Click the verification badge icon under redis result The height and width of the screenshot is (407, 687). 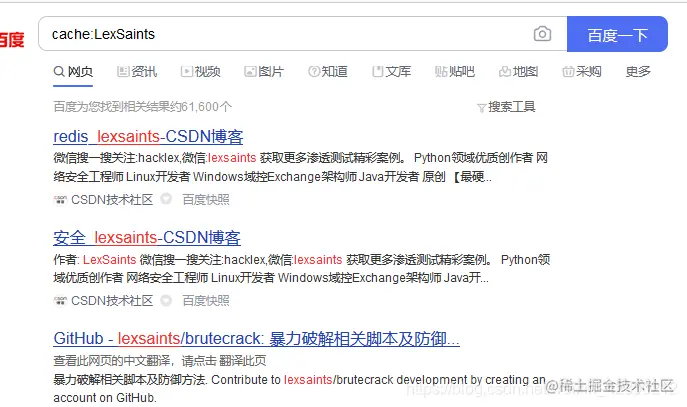[x=166, y=199]
